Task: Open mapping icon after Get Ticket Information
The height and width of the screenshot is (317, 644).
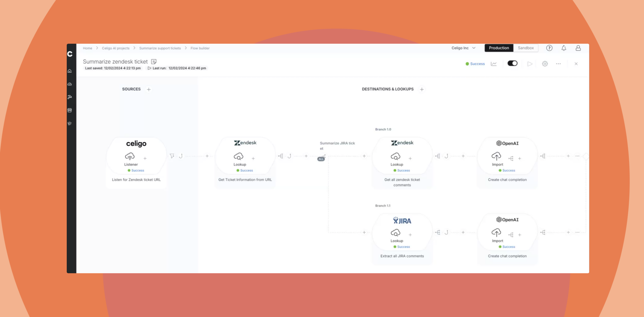Action: [x=281, y=156]
